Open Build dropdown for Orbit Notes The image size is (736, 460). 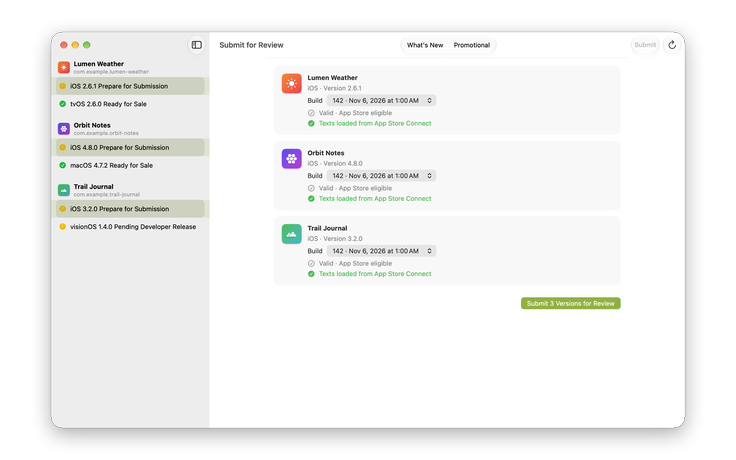tap(382, 176)
